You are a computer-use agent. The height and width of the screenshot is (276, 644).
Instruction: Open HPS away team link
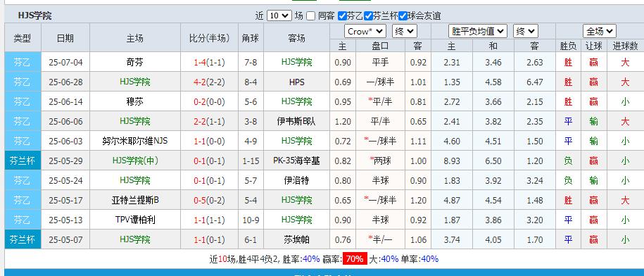296,82
